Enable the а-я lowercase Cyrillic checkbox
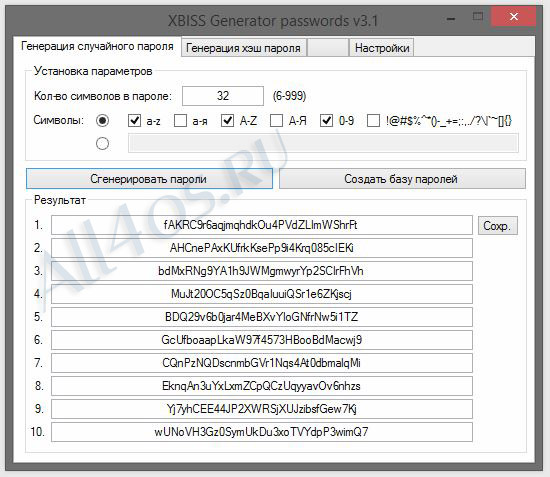The width and height of the screenshot is (550, 477). coord(180,121)
